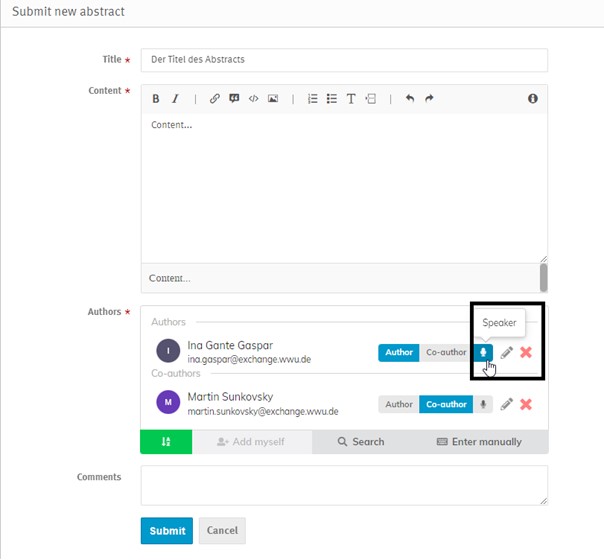Open Search to find an author

pos(361,442)
